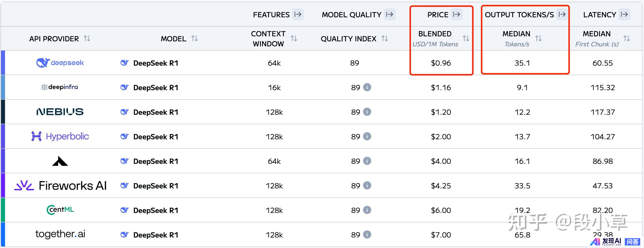644x248 pixels.
Task: Select the 16k context window cell
Action: 274,87
